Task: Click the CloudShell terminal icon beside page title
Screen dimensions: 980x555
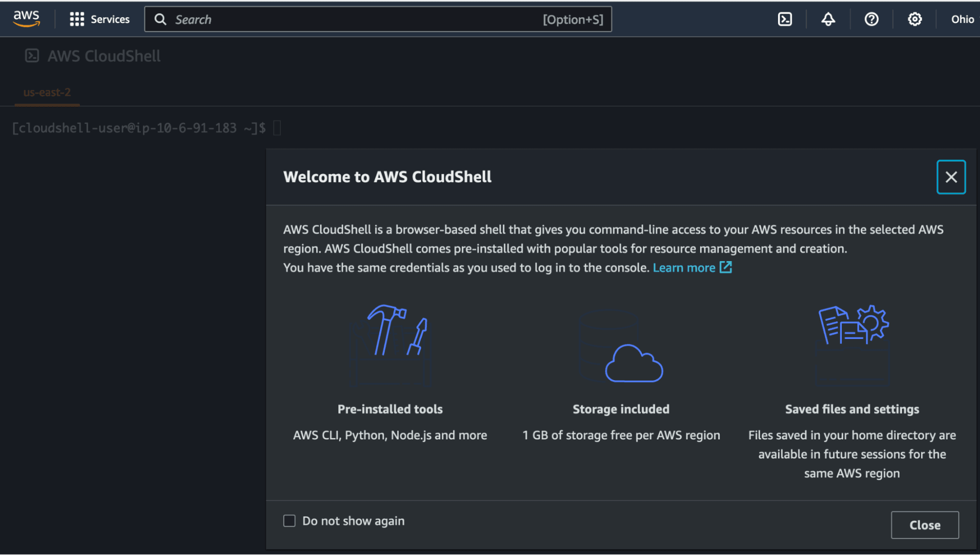Action: (x=32, y=56)
